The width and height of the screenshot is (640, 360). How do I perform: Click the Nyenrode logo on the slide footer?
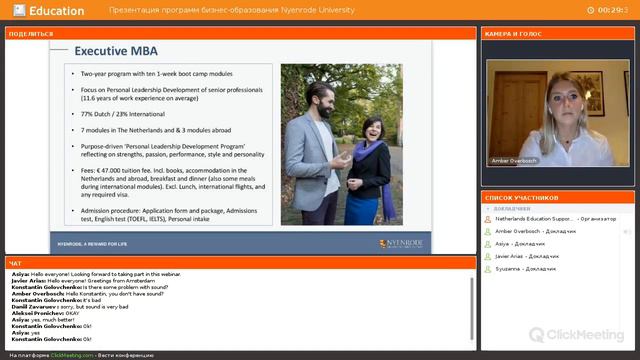(401, 244)
